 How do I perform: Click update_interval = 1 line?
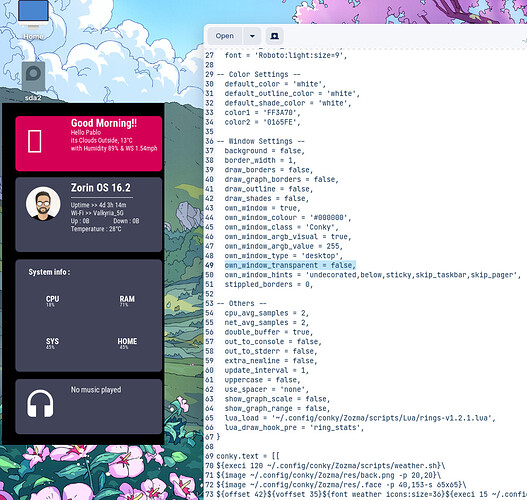point(267,370)
